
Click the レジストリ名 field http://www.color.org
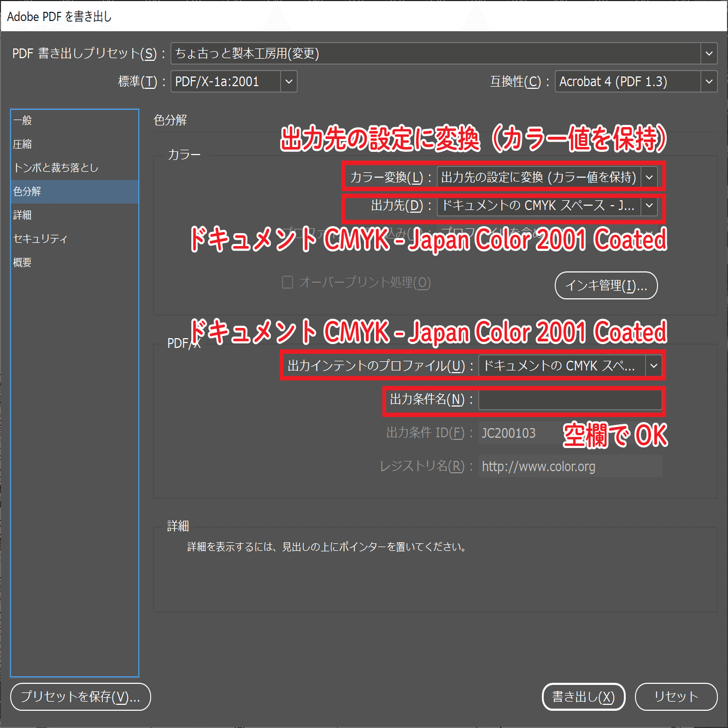[570, 466]
